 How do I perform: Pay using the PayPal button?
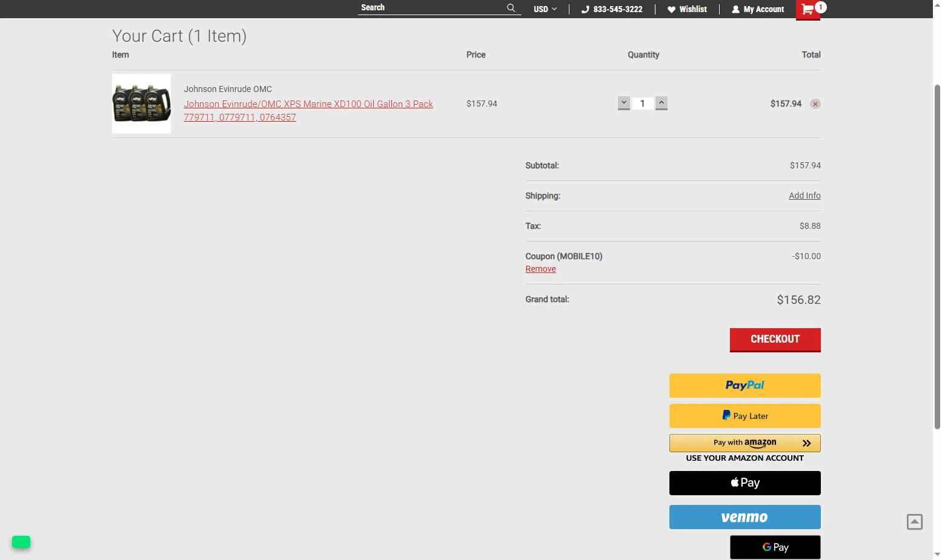tap(745, 386)
